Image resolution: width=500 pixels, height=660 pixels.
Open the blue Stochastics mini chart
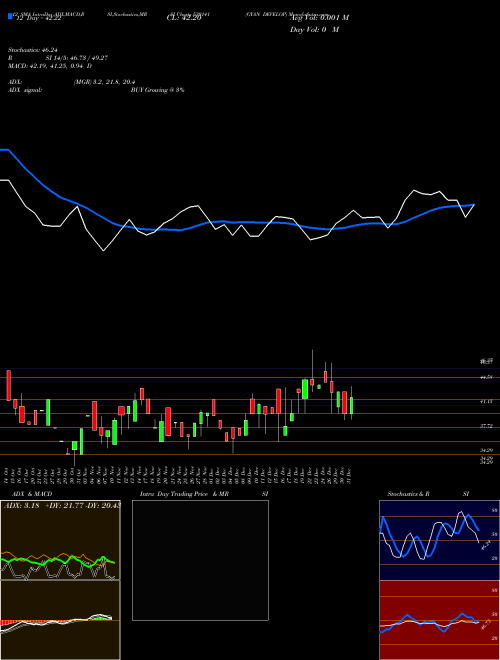tap(439, 540)
